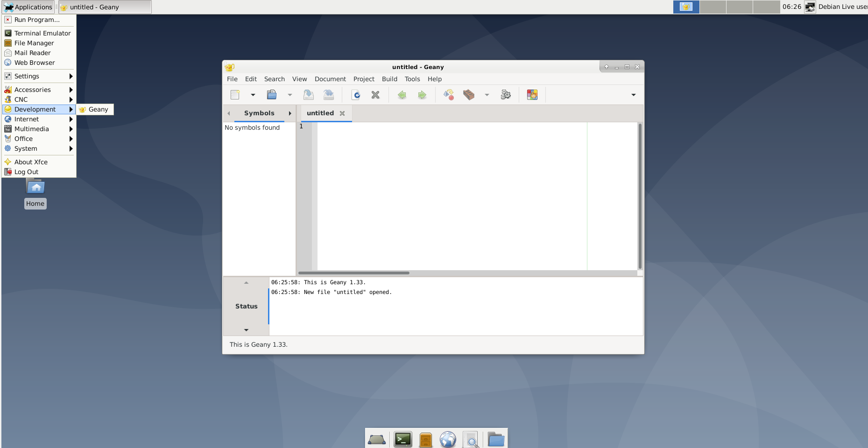The image size is (868, 448).
Task: Click the Save All icon
Action: click(329, 95)
